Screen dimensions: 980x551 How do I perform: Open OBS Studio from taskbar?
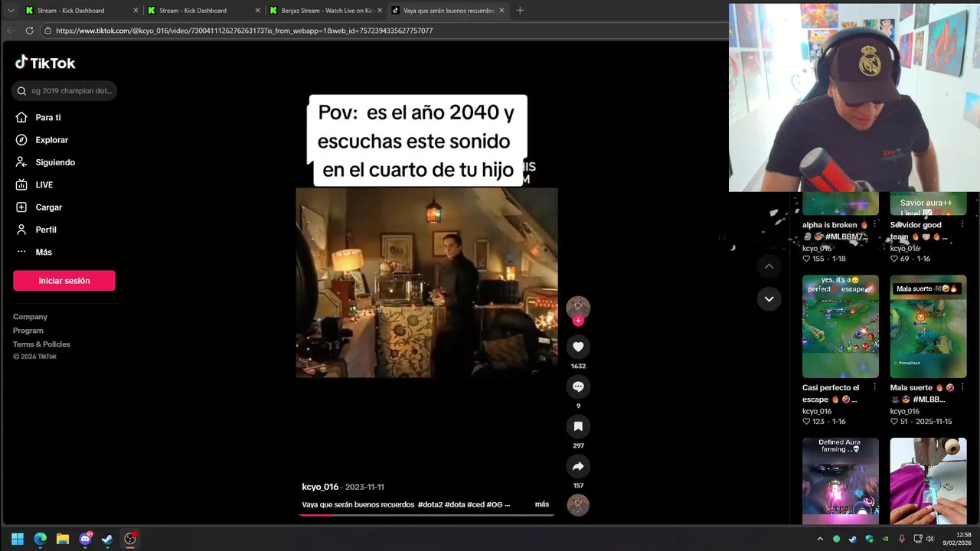(130, 539)
